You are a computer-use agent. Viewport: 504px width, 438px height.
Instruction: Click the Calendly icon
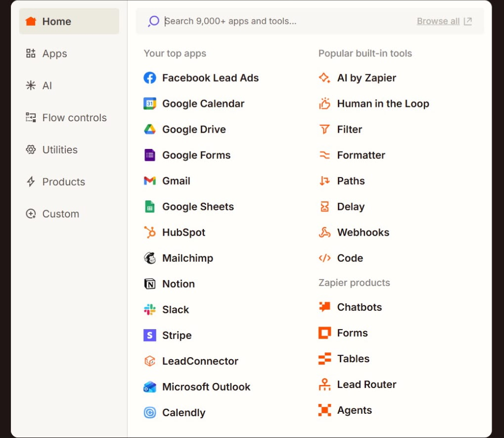pos(150,412)
